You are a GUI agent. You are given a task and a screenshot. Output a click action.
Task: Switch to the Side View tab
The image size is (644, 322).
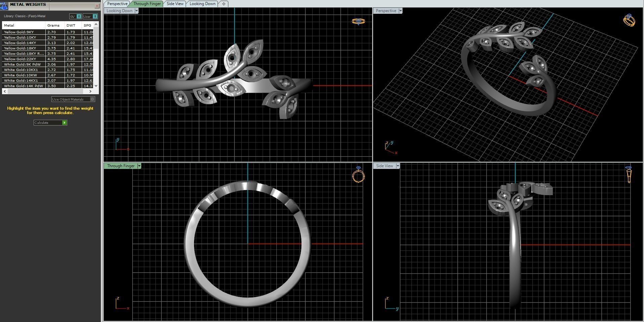click(175, 4)
